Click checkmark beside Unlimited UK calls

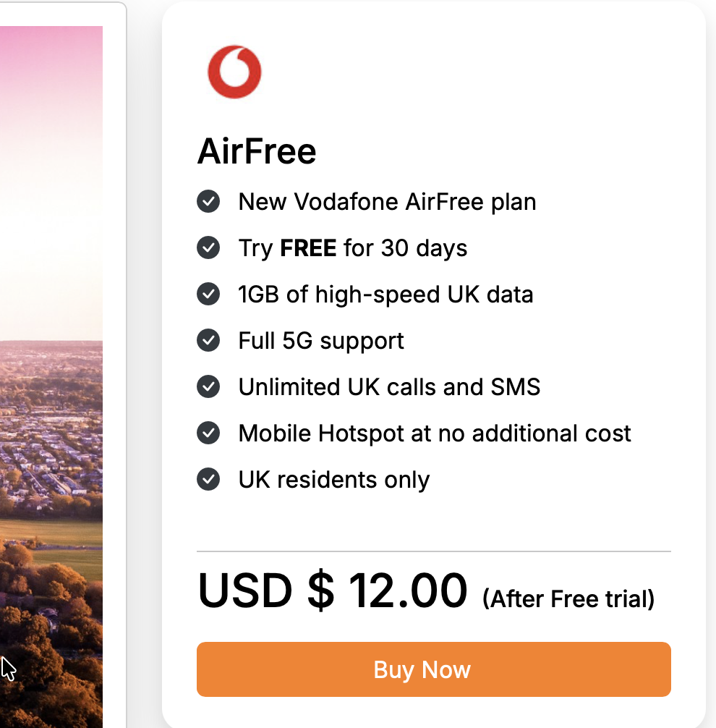tap(208, 387)
